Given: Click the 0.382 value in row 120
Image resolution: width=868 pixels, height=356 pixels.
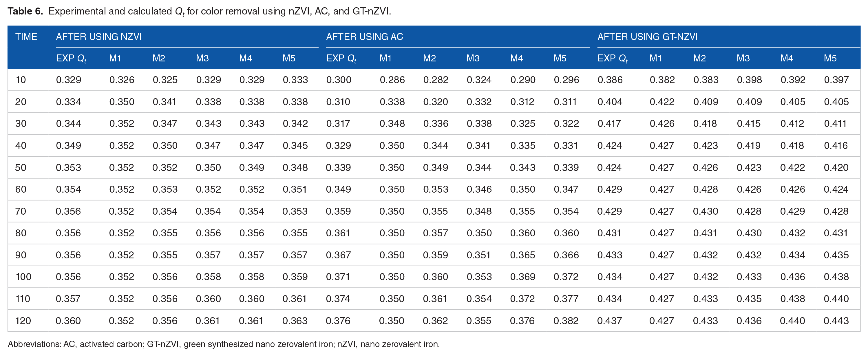Looking at the screenshot, I should [566, 321].
